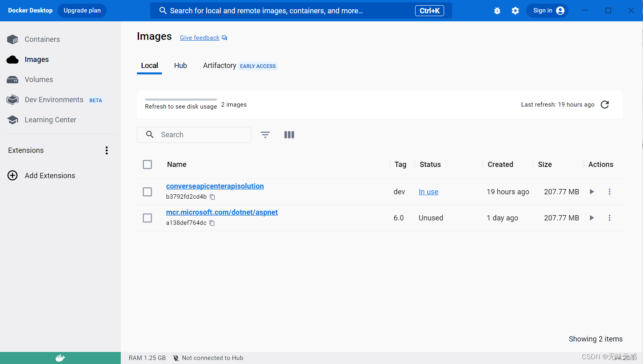Open Learning Center graduation cap icon
This screenshot has width=643, height=364.
point(13,120)
